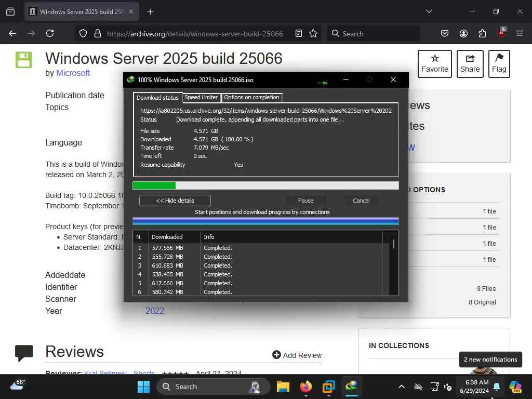Viewport: 532px width, 399px height.
Task: Switch to Download status tab
Action: [x=157, y=98]
